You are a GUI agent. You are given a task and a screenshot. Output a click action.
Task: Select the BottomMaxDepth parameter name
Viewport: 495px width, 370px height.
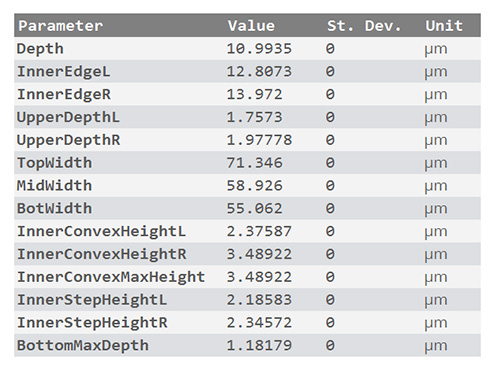[x=83, y=346]
